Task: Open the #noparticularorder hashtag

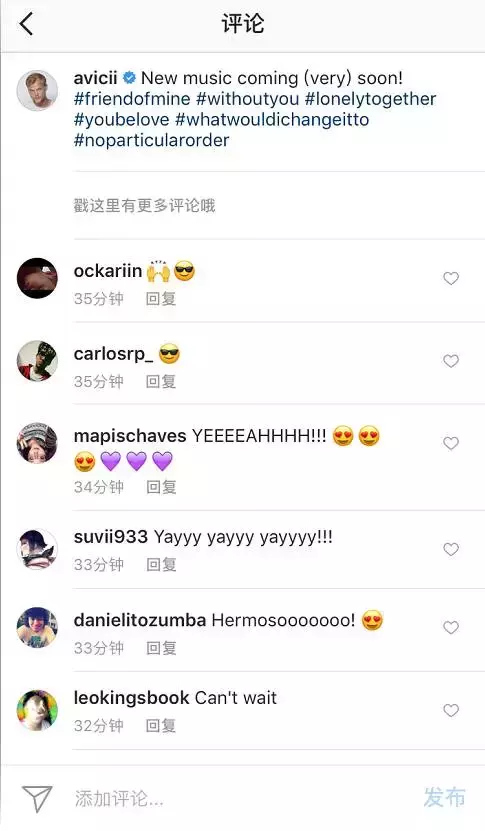Action: coord(152,140)
